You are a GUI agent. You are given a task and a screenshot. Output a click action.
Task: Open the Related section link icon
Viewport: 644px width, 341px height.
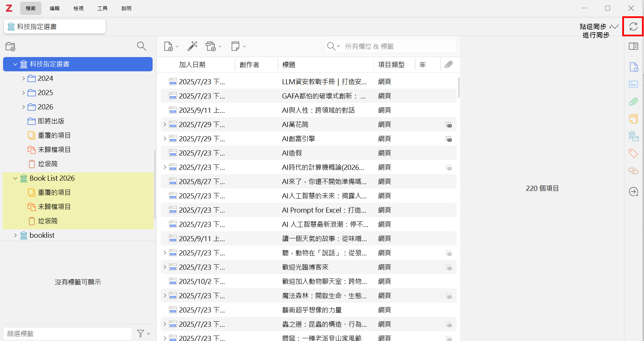(x=633, y=170)
